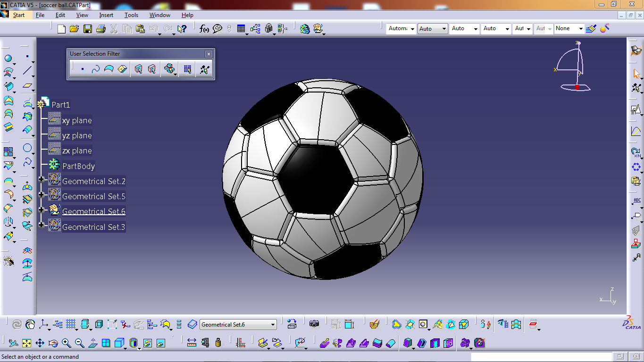This screenshot has width=644, height=362.
Task: Toggle the Volume Filter button
Action: (122, 69)
